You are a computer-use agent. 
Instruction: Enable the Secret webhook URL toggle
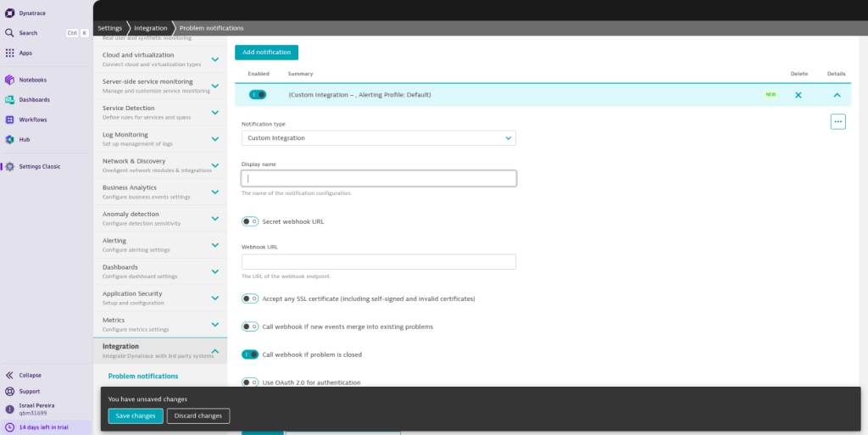click(250, 221)
